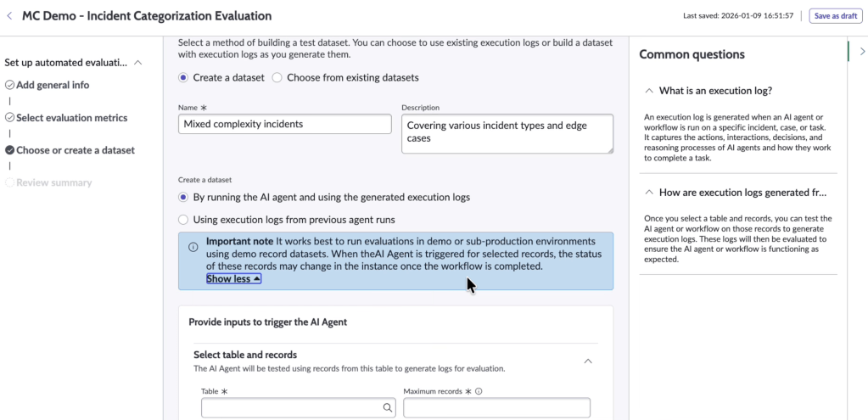
Task: Collapse the Select table and records section
Action: (x=588, y=361)
